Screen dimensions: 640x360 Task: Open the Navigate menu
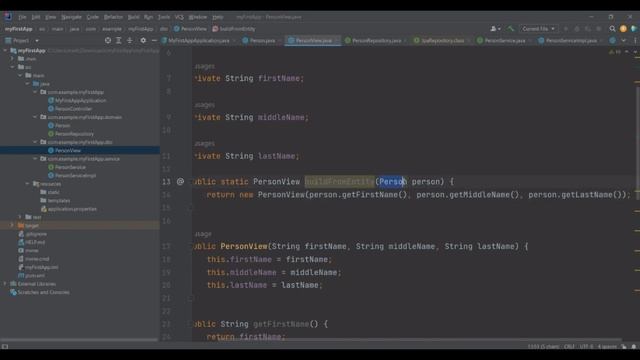coord(71,17)
